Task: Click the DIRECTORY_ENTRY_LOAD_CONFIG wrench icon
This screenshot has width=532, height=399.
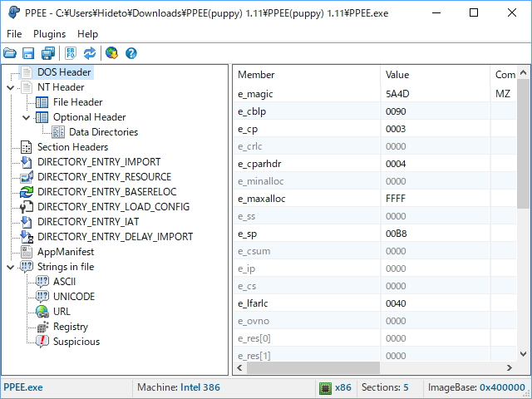Action: click(27, 207)
